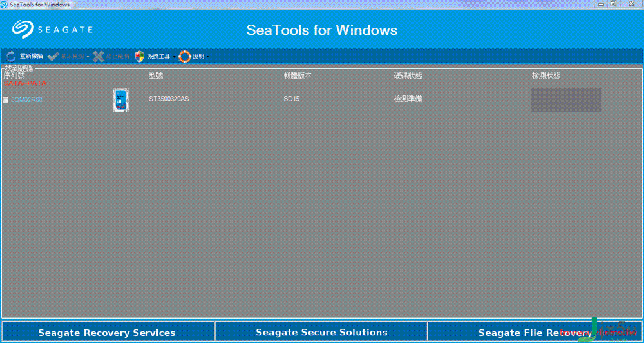
Task: Click the SeaTools title bar app icon
Action: 4,4
